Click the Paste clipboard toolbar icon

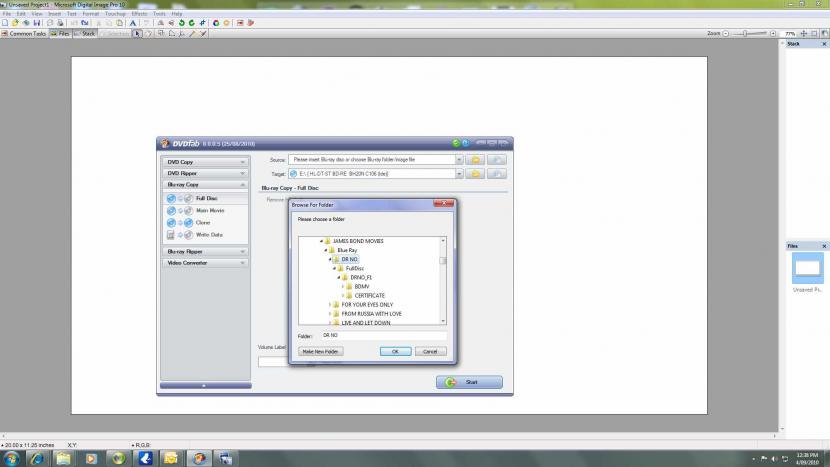pyautogui.click(x=120, y=23)
